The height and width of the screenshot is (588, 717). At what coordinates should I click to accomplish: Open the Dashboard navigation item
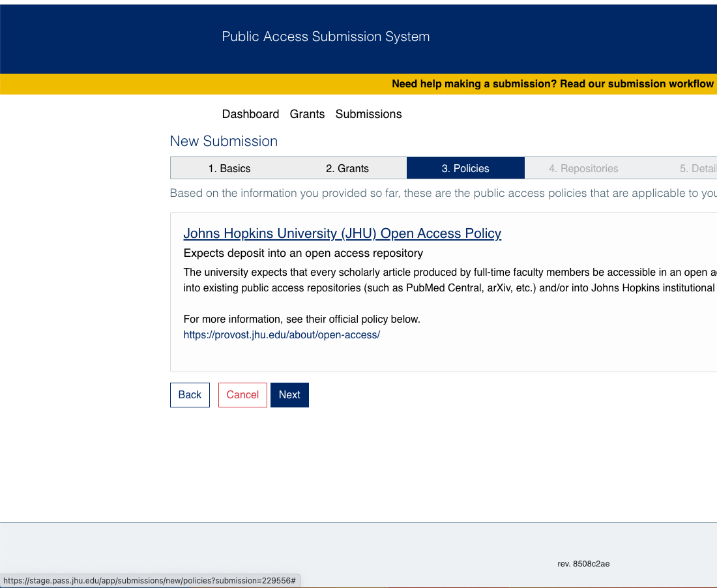[x=250, y=114]
